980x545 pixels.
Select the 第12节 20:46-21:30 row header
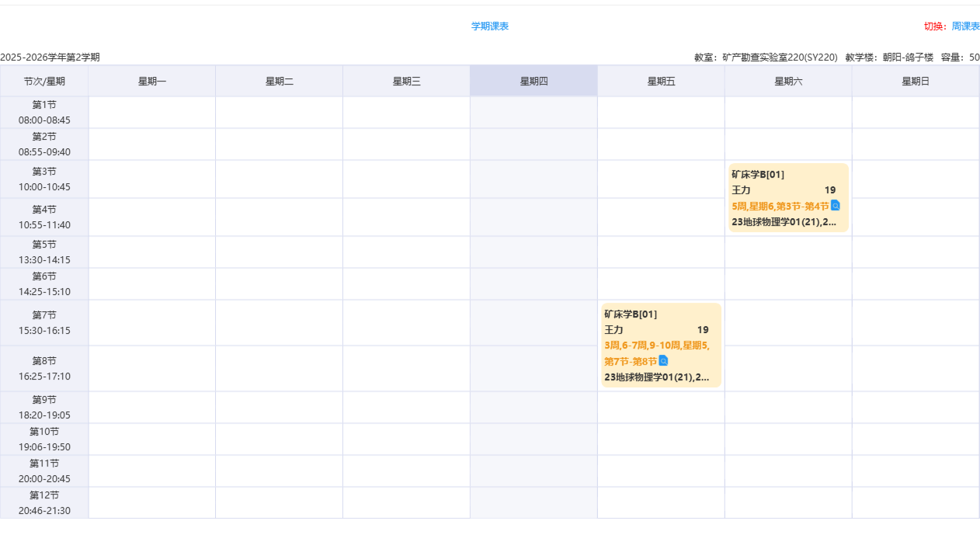coord(44,502)
